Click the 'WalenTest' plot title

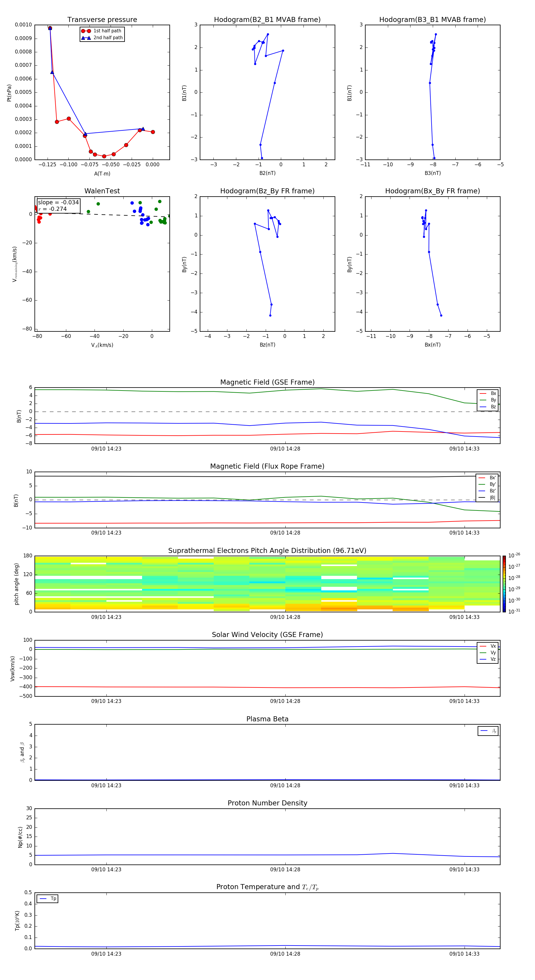[x=102, y=191]
